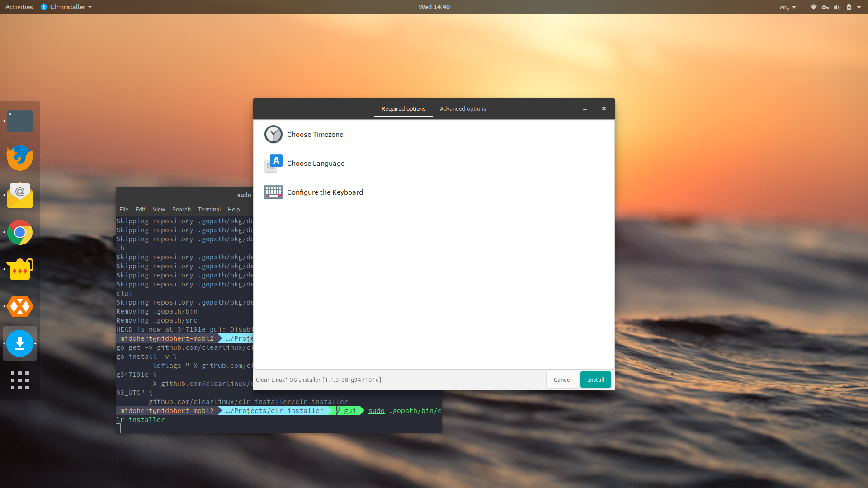
Task: Open the Choose Language option
Action: point(434,163)
